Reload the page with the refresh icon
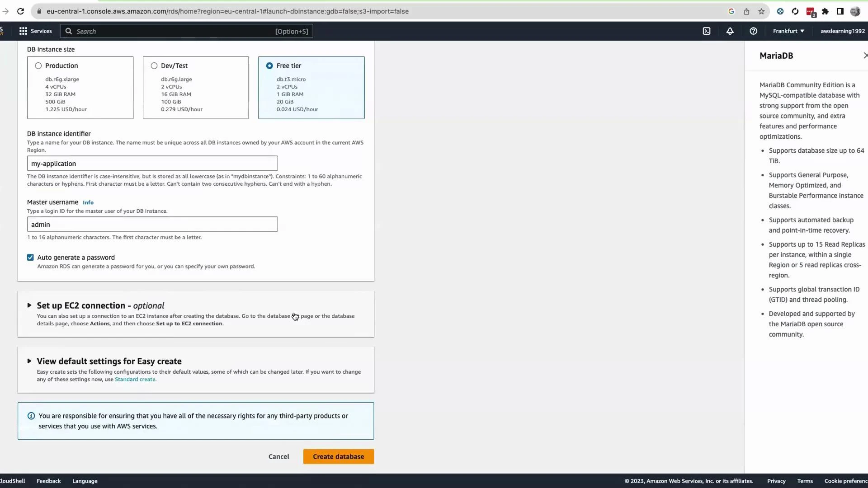This screenshot has height=488, width=868. coord(20,11)
